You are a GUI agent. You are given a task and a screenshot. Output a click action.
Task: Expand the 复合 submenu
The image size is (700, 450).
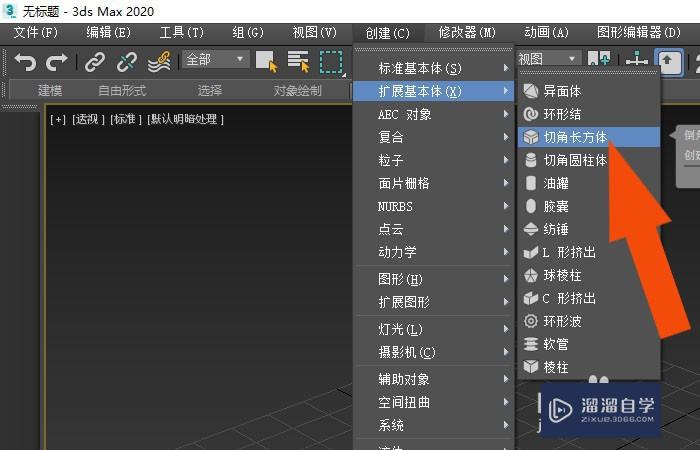[433, 137]
